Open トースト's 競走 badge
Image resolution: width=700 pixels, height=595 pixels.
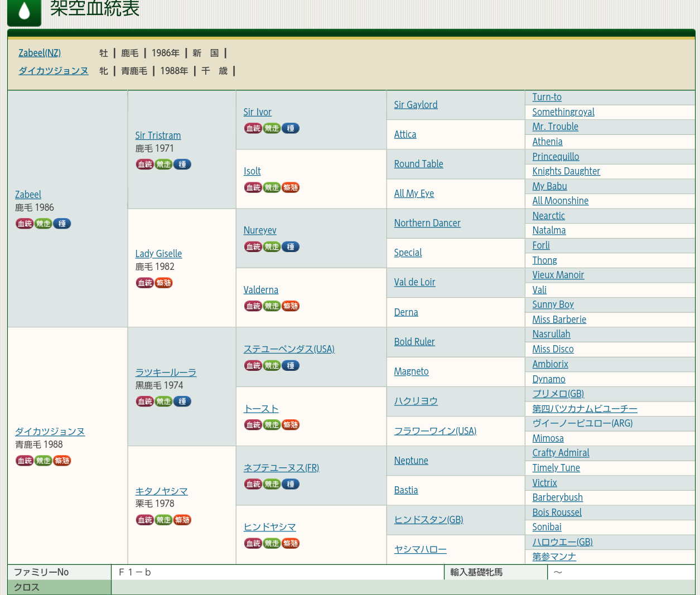[x=272, y=425]
